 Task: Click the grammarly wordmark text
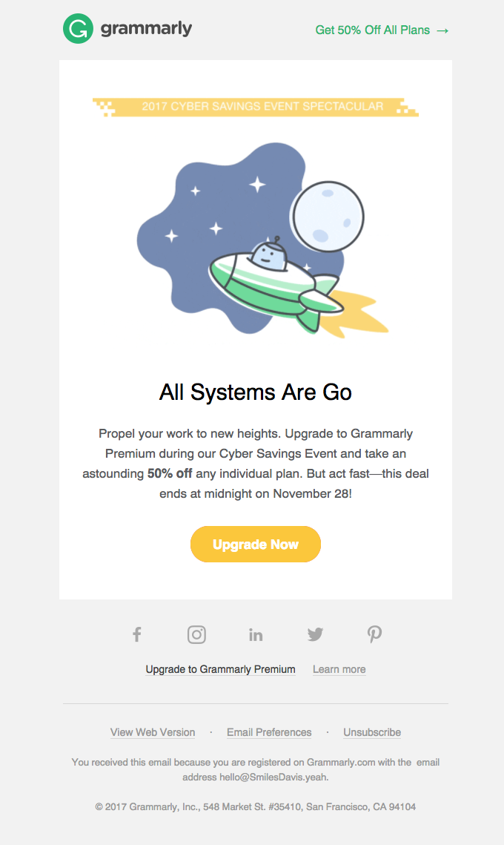[146, 28]
